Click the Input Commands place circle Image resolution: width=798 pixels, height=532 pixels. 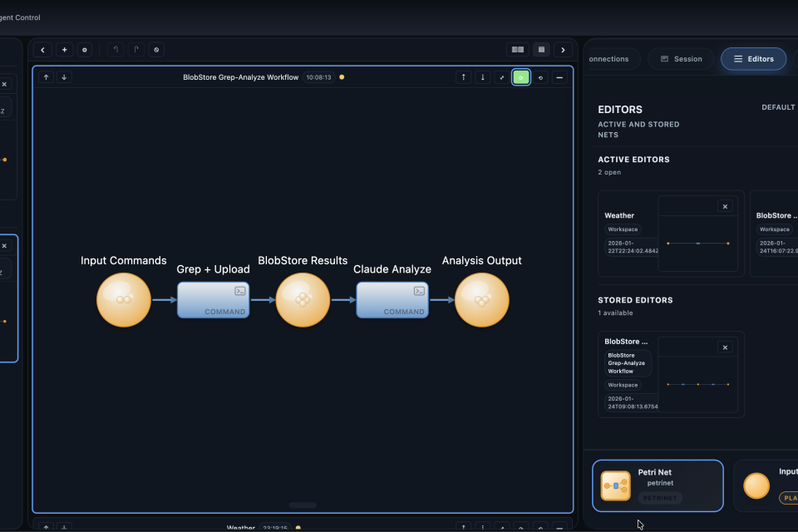coord(124,299)
